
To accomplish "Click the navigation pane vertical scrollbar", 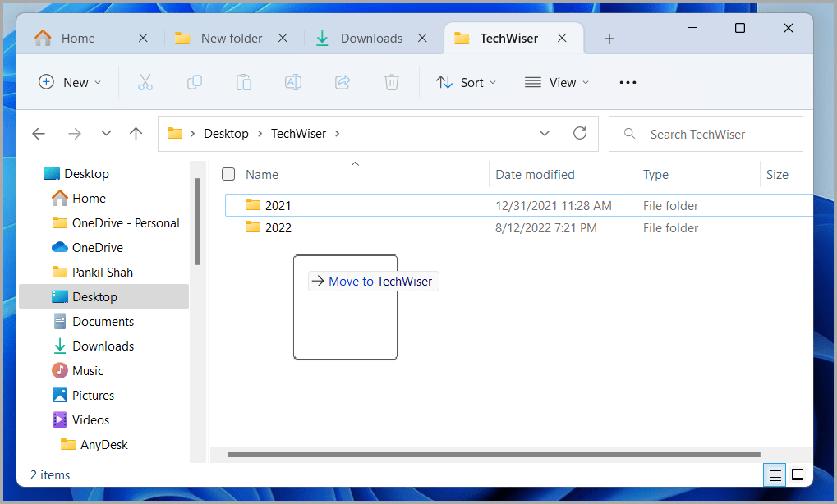I will coord(197,222).
